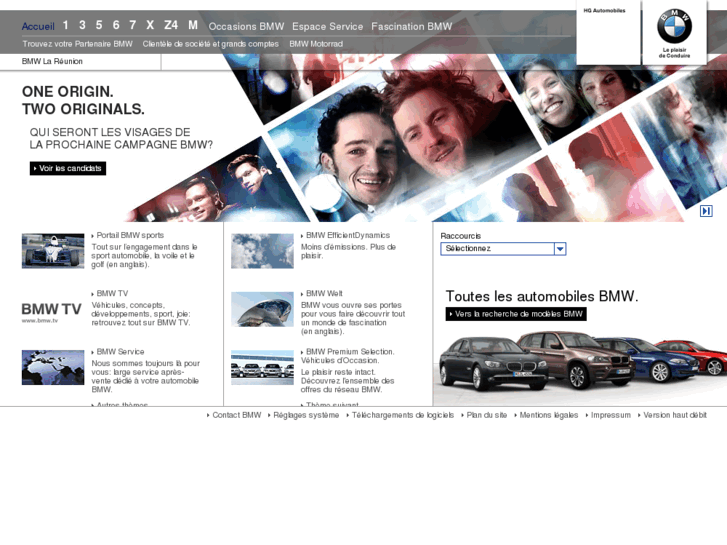Open Occasions BMW menu

point(246,26)
